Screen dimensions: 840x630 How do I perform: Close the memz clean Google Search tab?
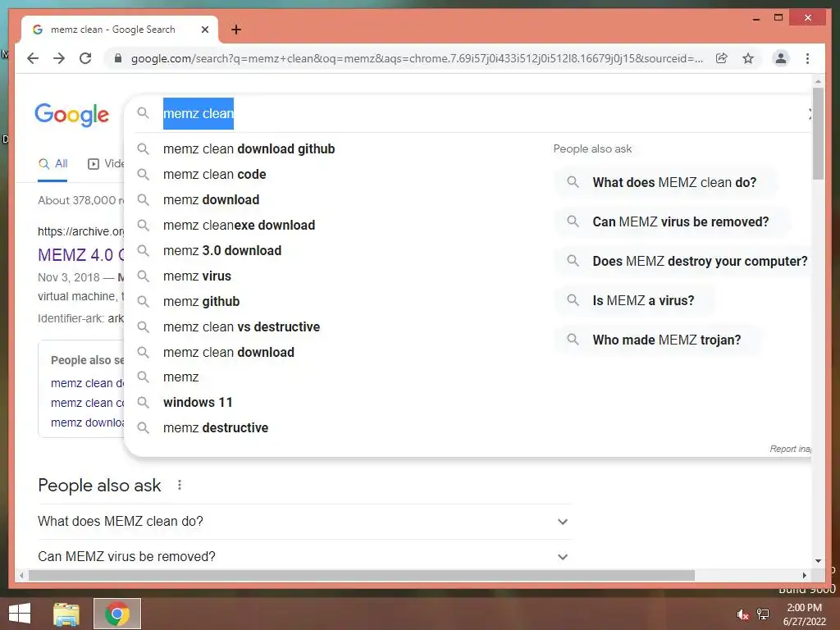tap(204, 30)
